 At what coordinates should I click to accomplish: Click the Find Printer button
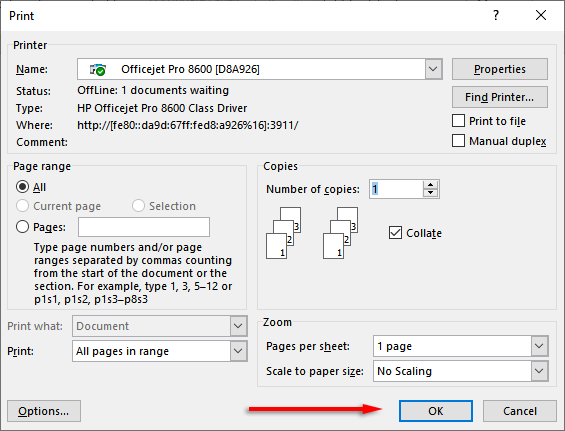[500, 97]
